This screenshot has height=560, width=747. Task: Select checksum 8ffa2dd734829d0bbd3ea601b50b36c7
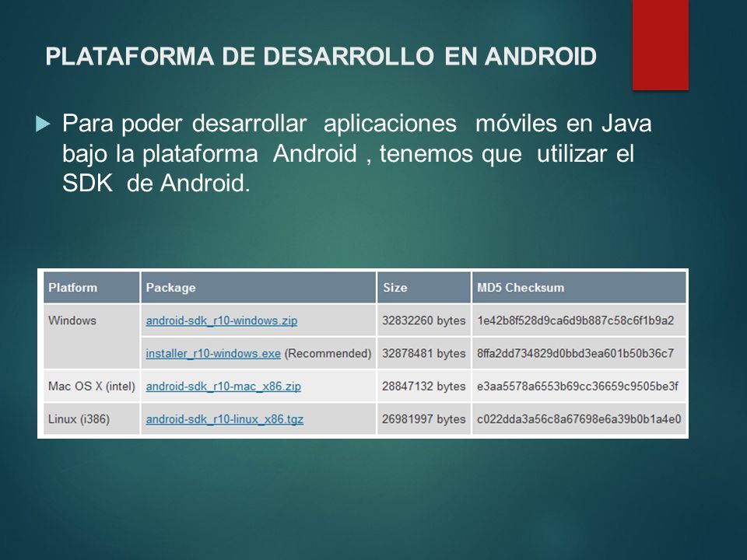576,353
